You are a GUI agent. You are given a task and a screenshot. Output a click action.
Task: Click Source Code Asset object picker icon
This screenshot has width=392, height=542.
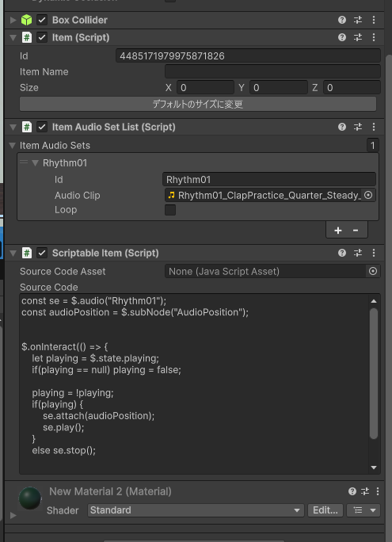[373, 271]
